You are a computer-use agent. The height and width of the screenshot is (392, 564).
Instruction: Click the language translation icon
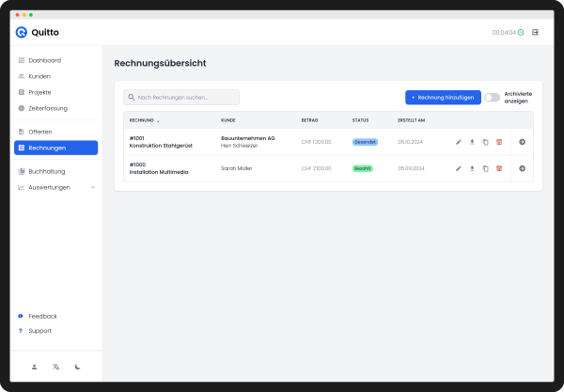point(56,367)
